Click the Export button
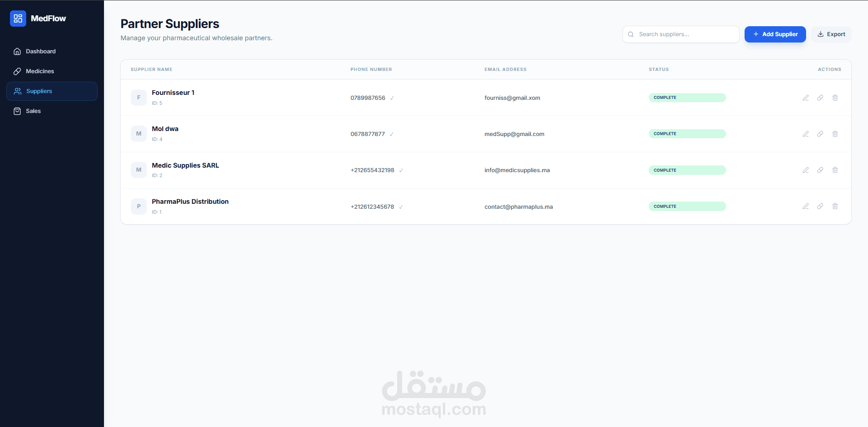 (x=831, y=34)
